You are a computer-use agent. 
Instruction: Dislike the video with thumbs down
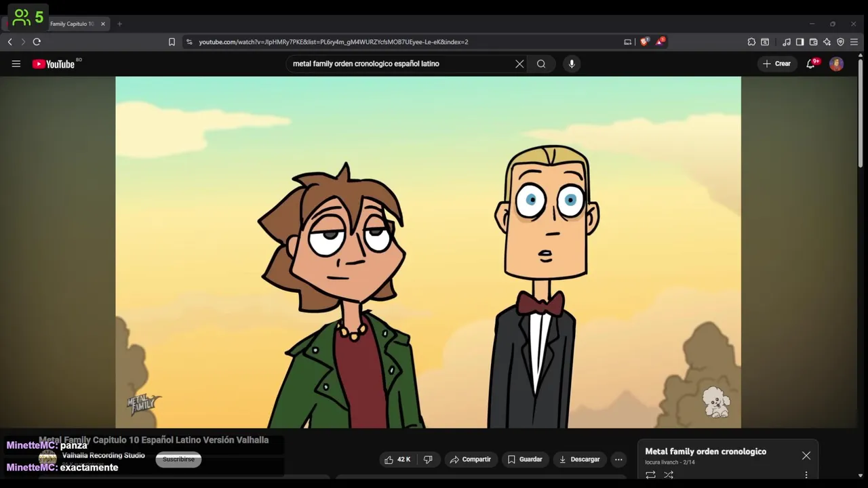click(x=428, y=460)
